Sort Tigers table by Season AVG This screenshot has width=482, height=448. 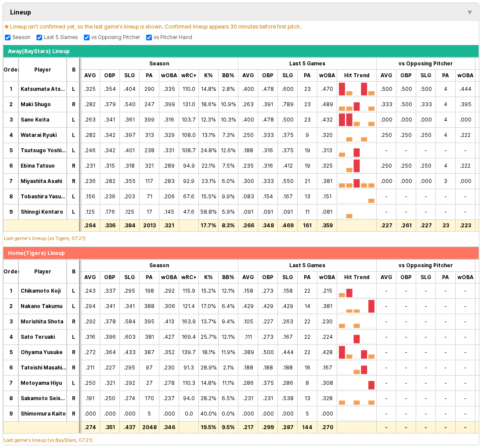pyautogui.click(x=90, y=277)
